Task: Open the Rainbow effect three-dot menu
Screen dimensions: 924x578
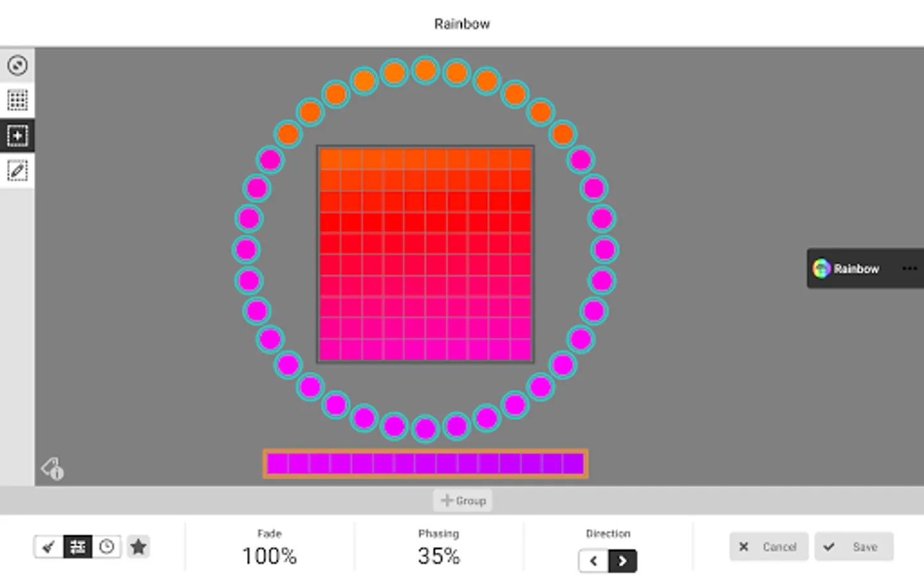Action: click(909, 268)
